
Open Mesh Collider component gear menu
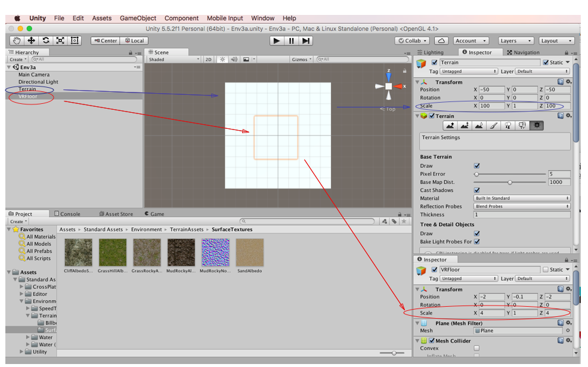(x=569, y=340)
